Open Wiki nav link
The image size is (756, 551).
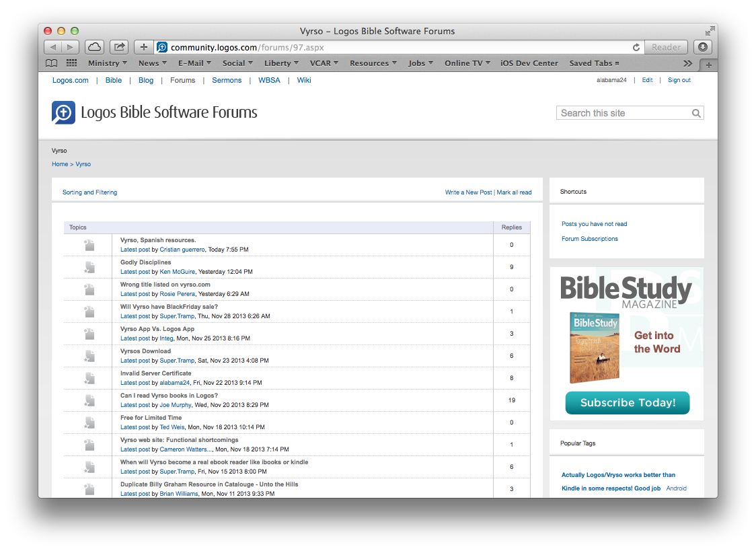304,80
